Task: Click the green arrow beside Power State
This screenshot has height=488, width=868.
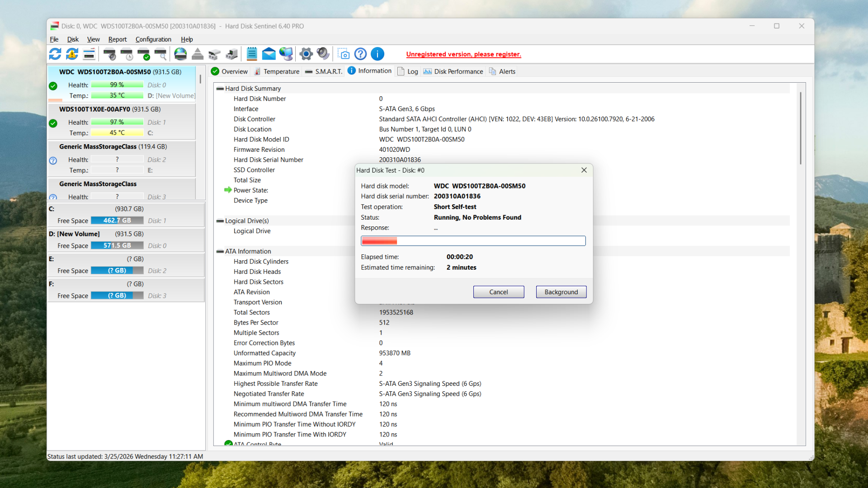Action: tap(228, 190)
